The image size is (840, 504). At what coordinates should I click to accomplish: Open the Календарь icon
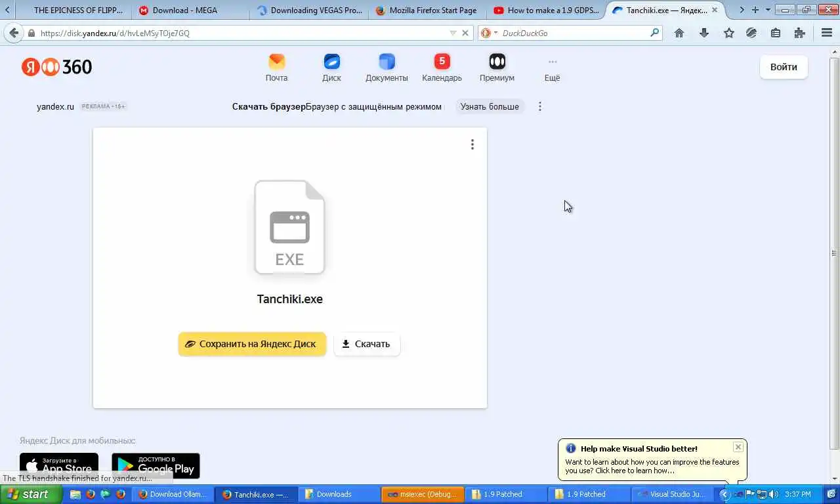(442, 68)
